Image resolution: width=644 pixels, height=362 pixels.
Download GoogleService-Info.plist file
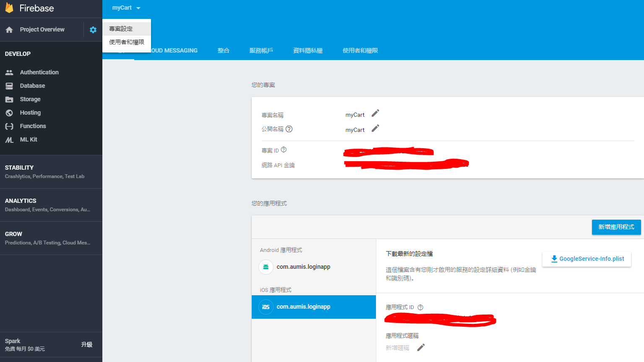pyautogui.click(x=587, y=259)
